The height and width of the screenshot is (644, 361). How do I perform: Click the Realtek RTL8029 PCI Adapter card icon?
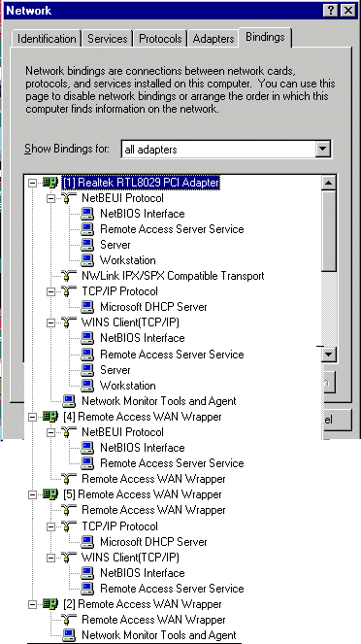click(x=50, y=183)
